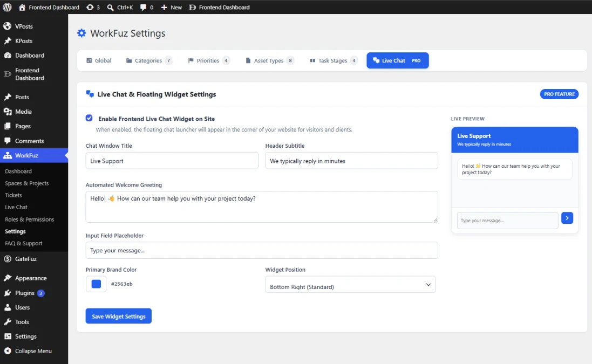
Task: Open WorkFuz Dashboard submenu link
Action: point(18,171)
